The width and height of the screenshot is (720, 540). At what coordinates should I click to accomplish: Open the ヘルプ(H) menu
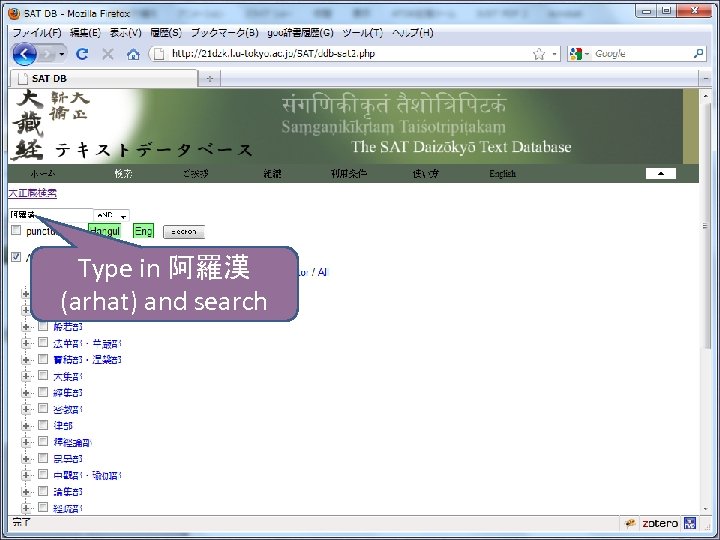pos(413,33)
